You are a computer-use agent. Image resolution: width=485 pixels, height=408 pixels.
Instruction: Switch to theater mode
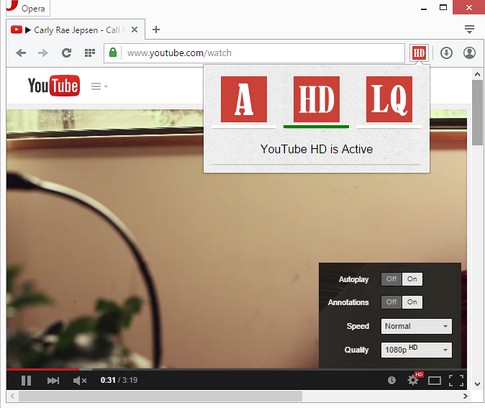(x=434, y=380)
